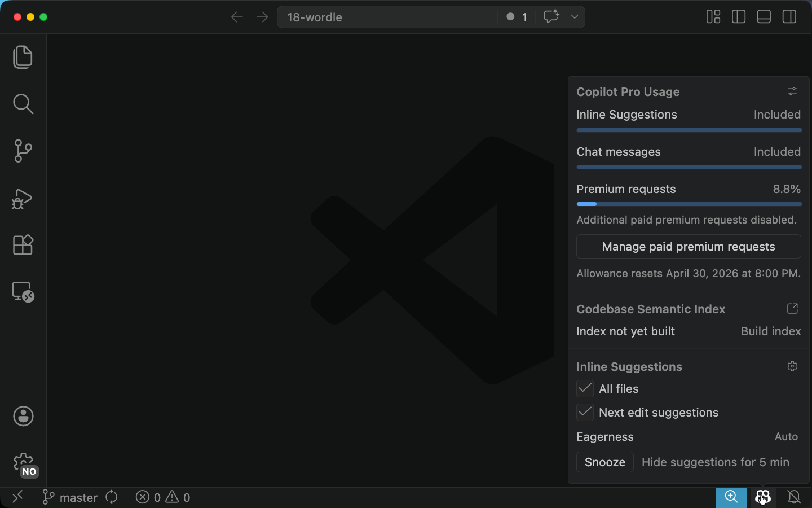Click the Snooze button
812x508 pixels.
coord(605,462)
